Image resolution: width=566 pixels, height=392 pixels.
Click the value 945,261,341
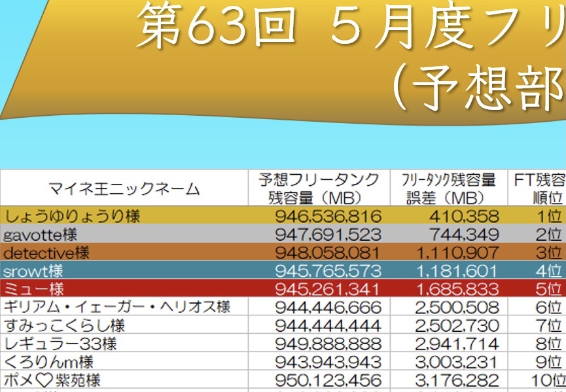coord(327,289)
